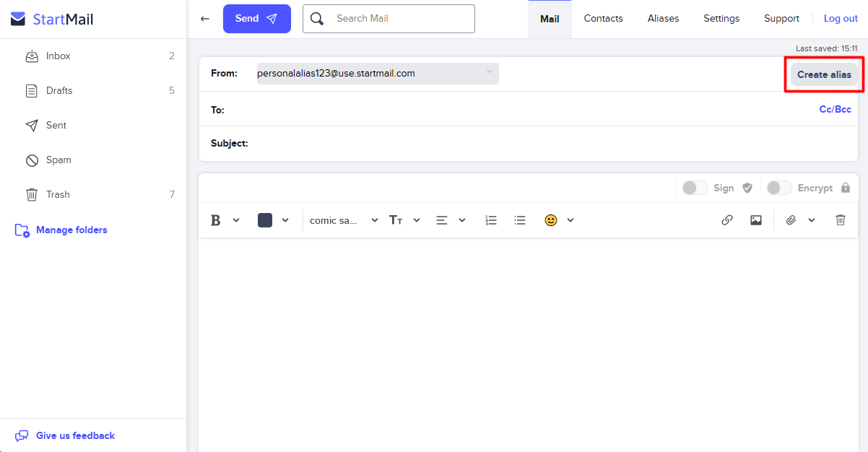Click in the message body area
The image size is (868, 452).
pyautogui.click(x=529, y=344)
